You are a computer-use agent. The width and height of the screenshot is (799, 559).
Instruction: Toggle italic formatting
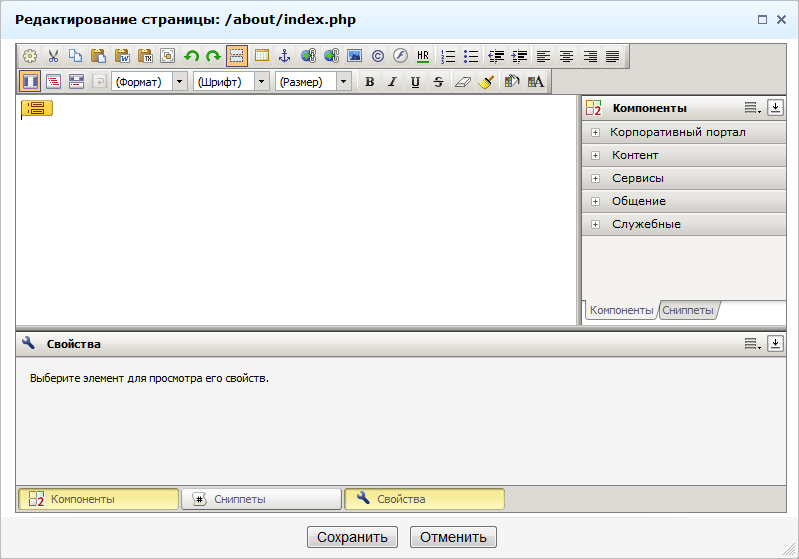point(392,82)
